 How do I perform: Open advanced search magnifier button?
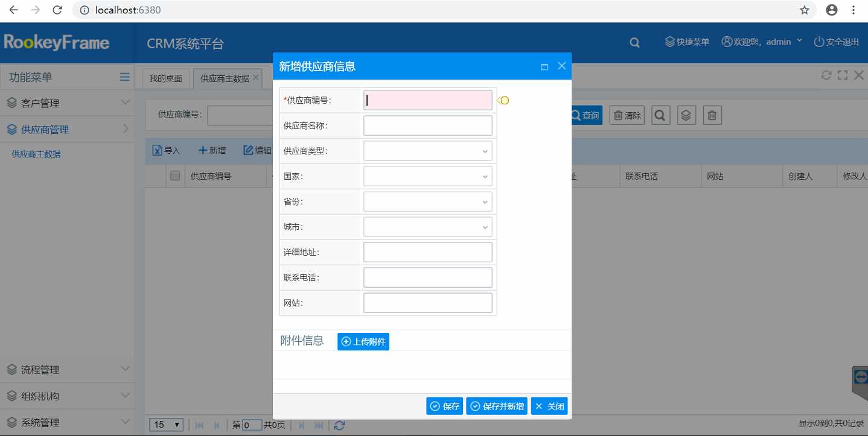(x=661, y=115)
